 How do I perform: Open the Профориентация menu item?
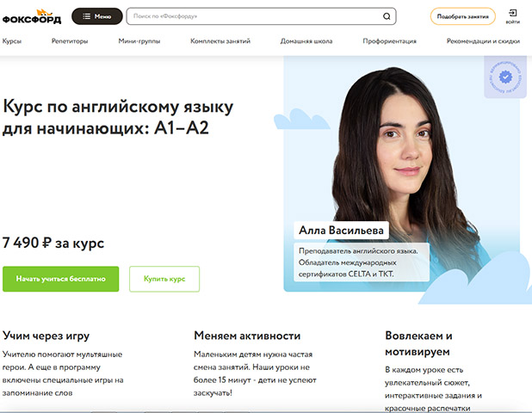390,41
